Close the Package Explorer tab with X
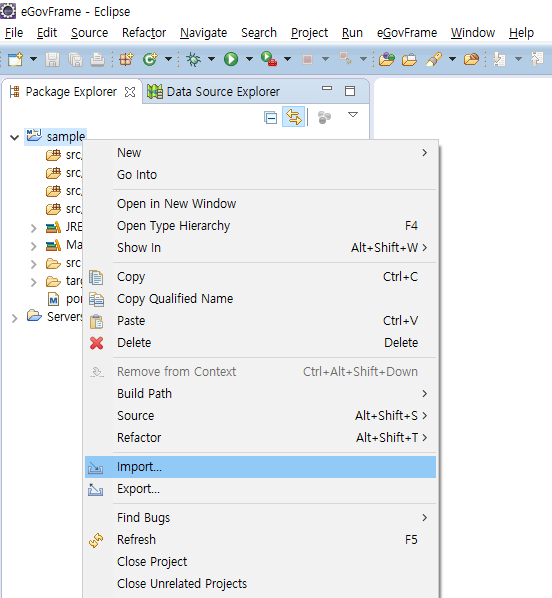 pyautogui.click(x=130, y=92)
